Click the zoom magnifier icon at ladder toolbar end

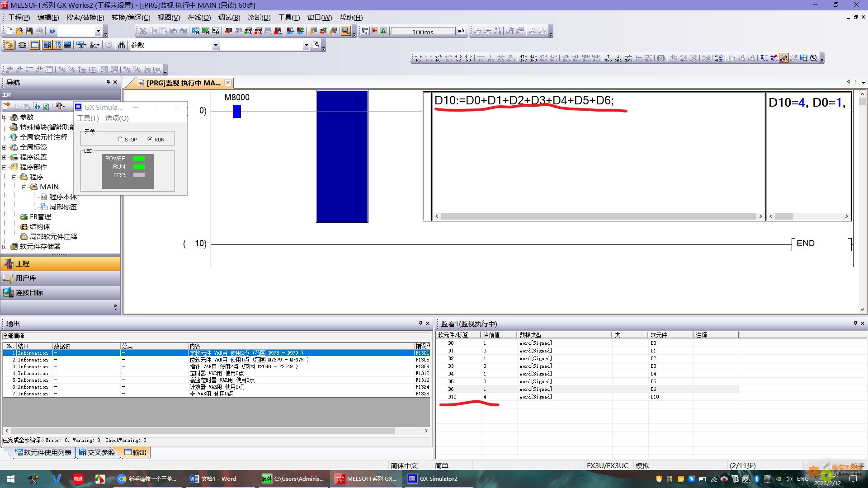coord(814,58)
